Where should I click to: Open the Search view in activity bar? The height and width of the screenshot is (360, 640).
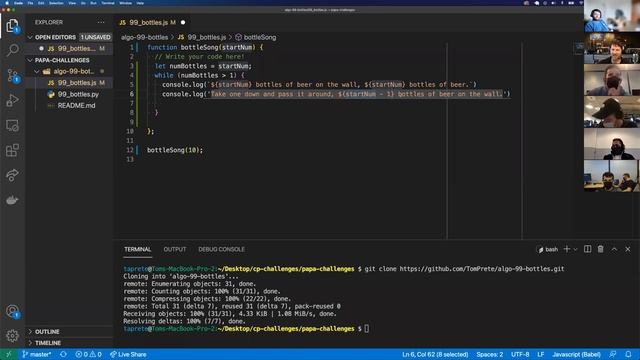click(x=12, y=50)
